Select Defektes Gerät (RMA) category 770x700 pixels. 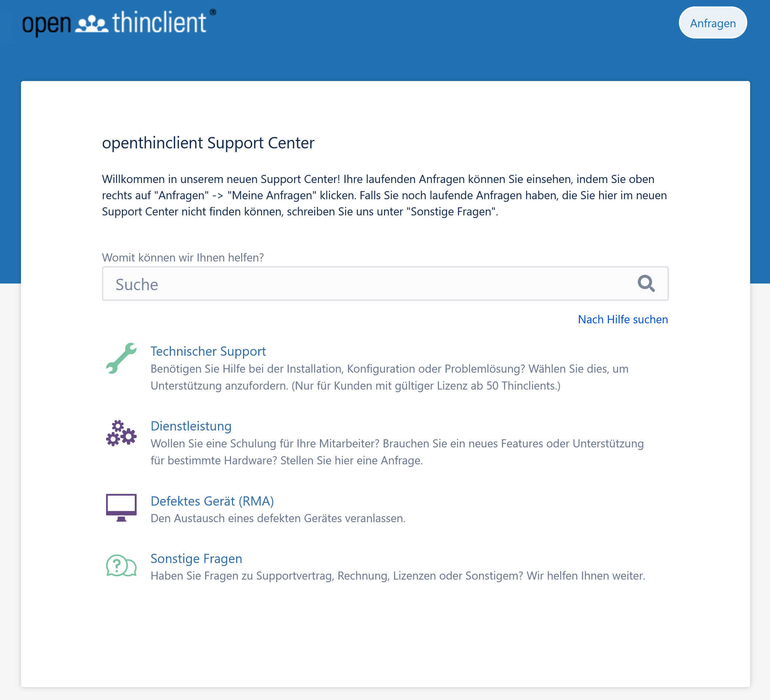tap(212, 501)
